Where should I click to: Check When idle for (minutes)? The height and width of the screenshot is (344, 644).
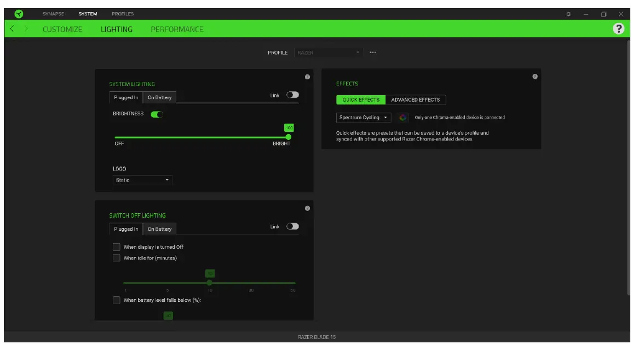click(x=117, y=258)
